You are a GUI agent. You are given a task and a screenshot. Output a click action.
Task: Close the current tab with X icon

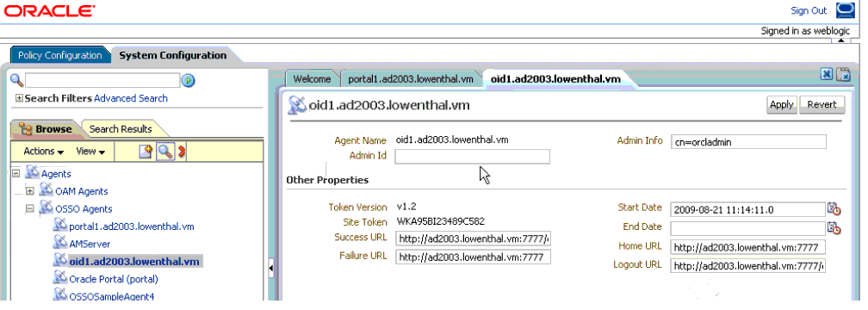click(826, 75)
